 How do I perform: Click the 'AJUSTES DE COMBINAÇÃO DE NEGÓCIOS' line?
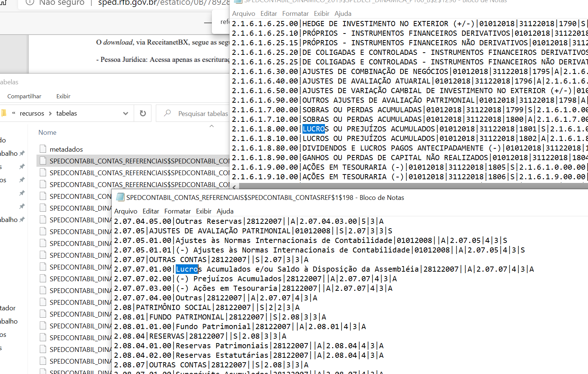410,71
